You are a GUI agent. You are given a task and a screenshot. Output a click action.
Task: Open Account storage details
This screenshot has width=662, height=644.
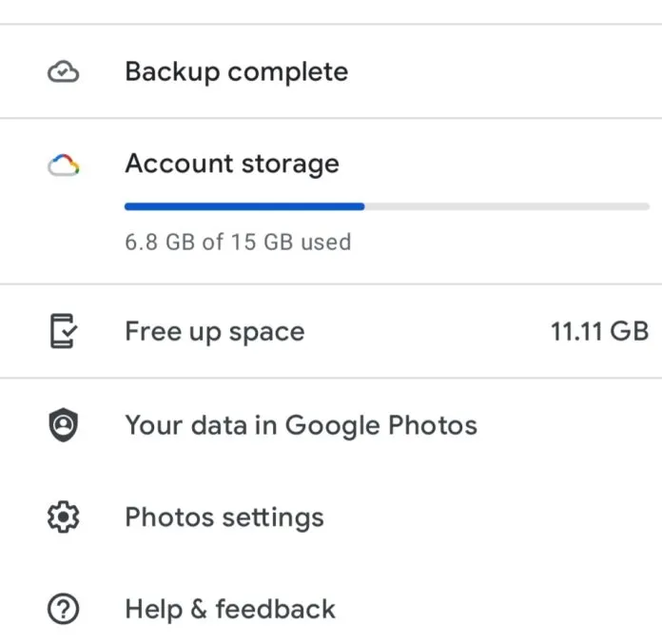(331, 202)
